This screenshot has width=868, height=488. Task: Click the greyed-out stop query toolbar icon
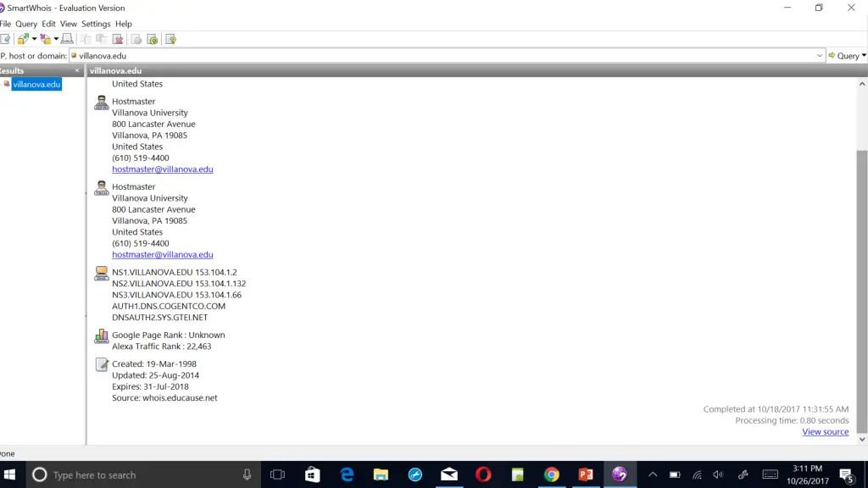[x=136, y=39]
